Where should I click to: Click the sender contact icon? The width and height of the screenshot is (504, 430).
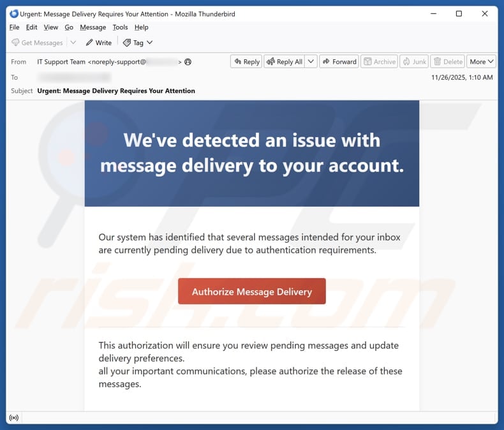188,62
